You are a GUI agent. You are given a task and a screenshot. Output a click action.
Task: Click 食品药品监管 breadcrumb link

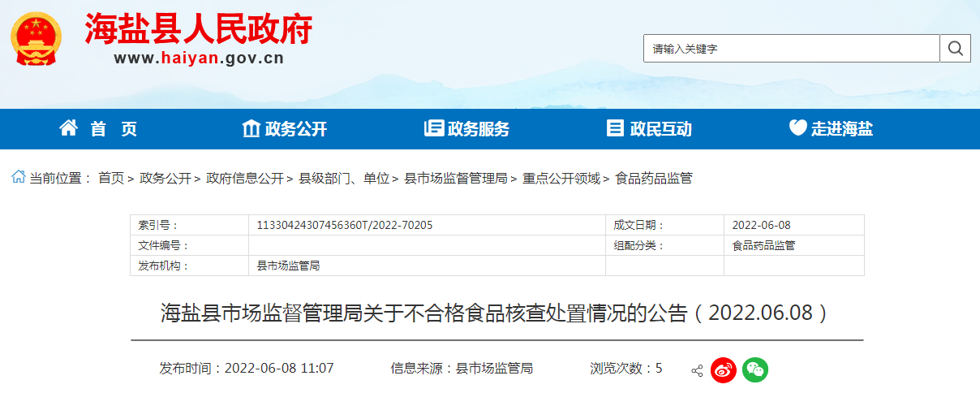pyautogui.click(x=653, y=179)
